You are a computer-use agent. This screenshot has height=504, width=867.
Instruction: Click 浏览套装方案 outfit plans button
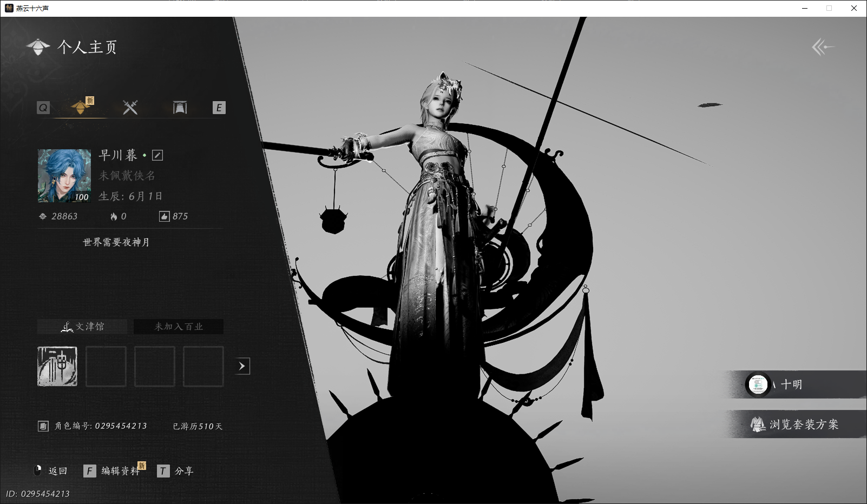[797, 425]
